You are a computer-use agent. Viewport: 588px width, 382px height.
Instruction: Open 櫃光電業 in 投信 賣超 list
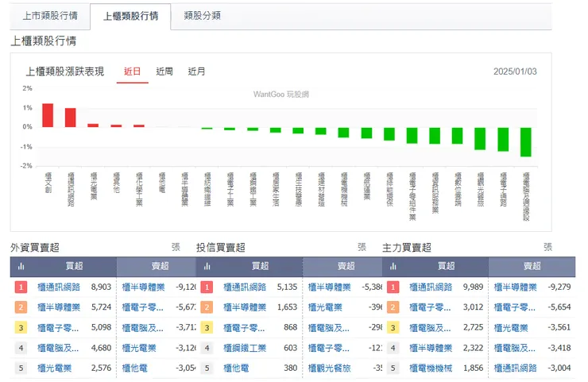(325, 307)
